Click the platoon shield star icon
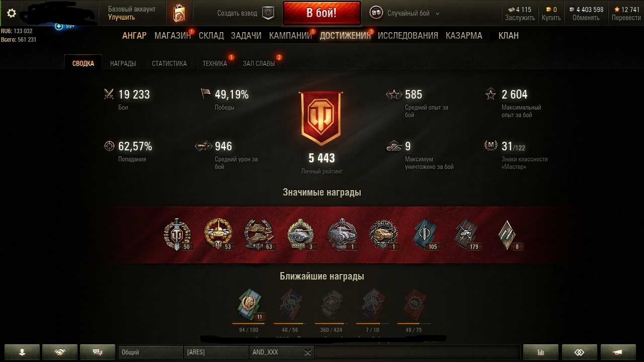The width and height of the screenshot is (644, 362). click(x=269, y=14)
